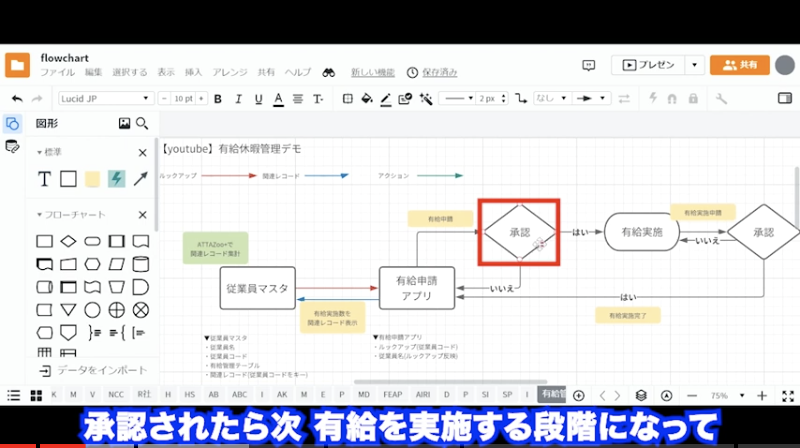
Task: Click the text color underlined A
Action: click(x=277, y=99)
